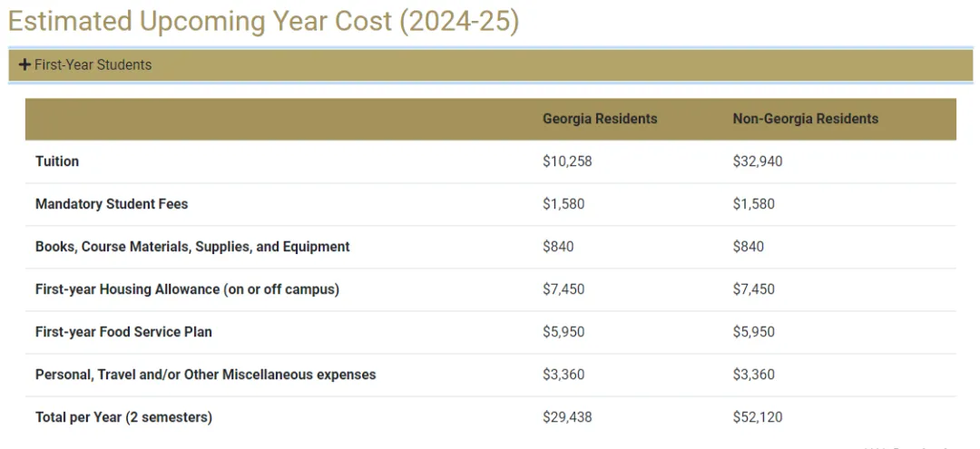The width and height of the screenshot is (980, 449).
Task: Click the $10,258 Georgia tuition value
Action: point(567,161)
